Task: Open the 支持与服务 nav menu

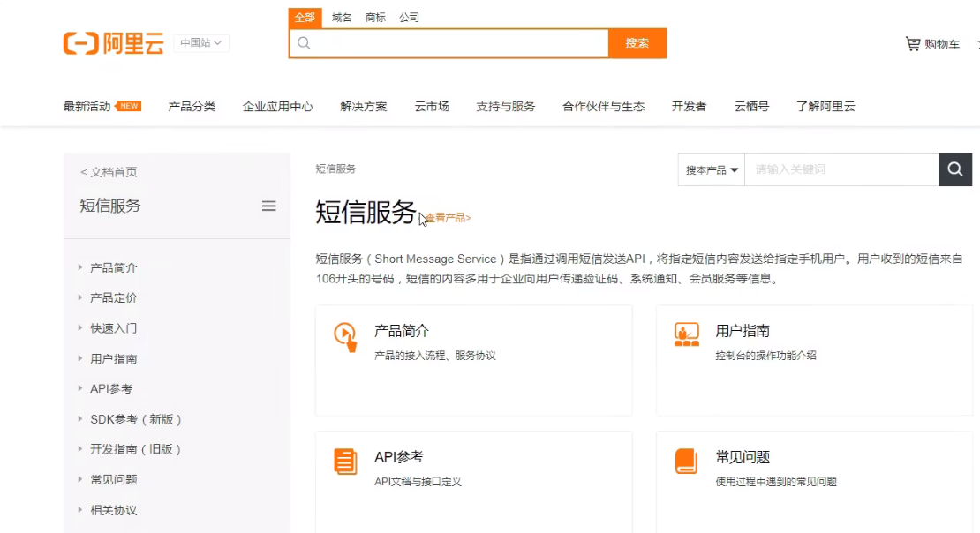Action: tap(506, 106)
